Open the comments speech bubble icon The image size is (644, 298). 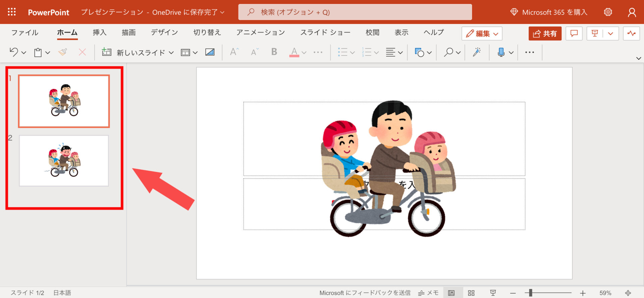(574, 34)
